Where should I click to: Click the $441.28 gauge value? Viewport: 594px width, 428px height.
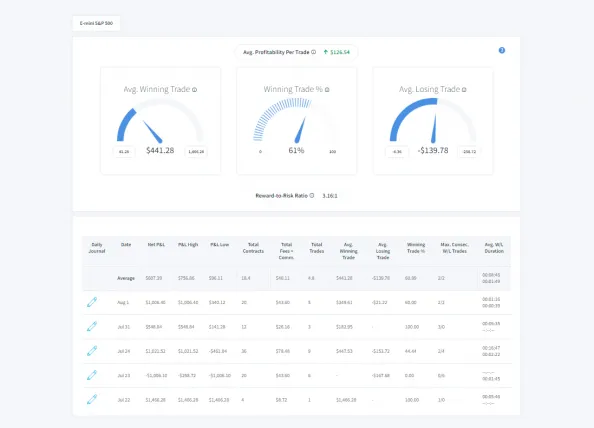point(160,150)
